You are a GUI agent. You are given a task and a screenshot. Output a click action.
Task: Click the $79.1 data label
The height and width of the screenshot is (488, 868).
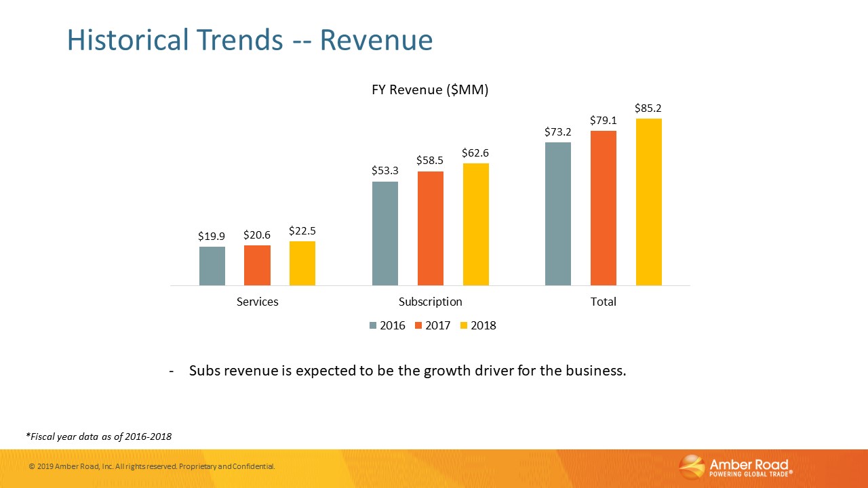(604, 121)
